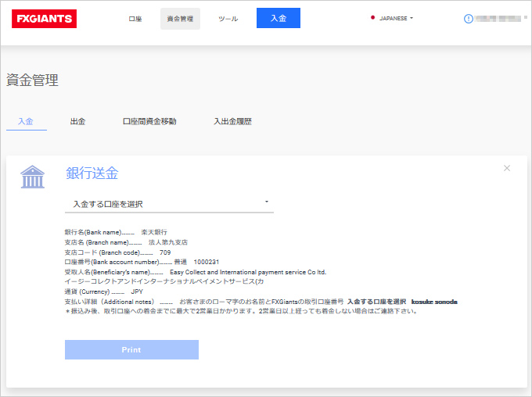
Task: Click the branch name 法人第九支店
Action: tap(168, 242)
